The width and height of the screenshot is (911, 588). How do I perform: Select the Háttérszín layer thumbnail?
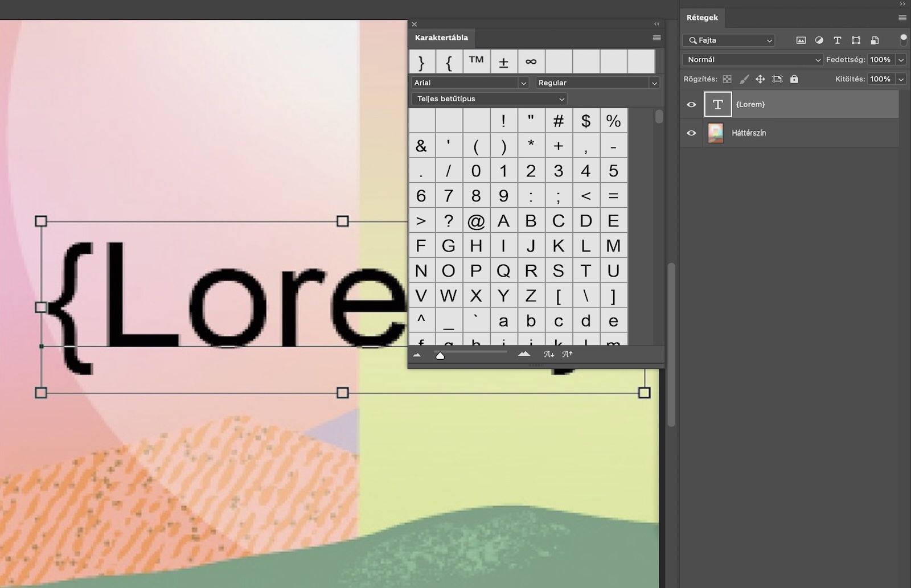[716, 133]
